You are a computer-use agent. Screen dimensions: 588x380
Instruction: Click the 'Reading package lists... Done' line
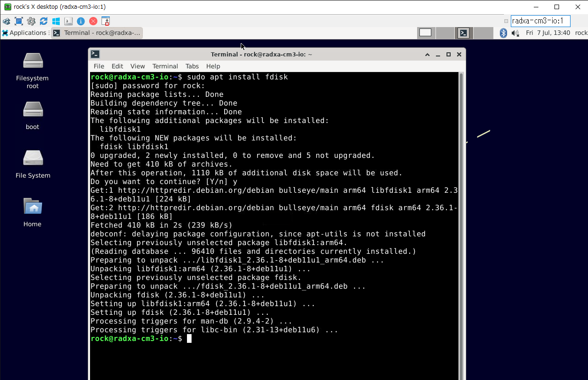click(157, 94)
